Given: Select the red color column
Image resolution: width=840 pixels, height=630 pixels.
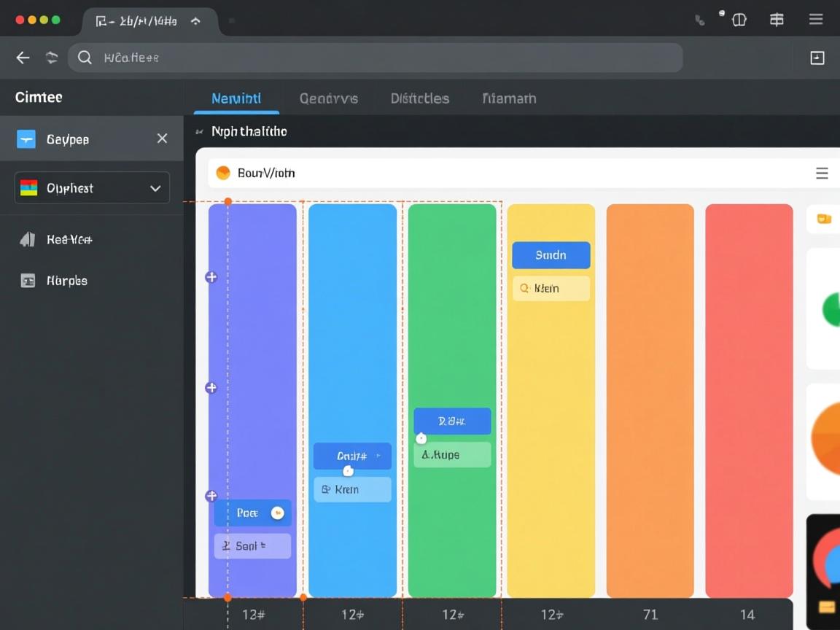Looking at the screenshot, I should (x=749, y=401).
